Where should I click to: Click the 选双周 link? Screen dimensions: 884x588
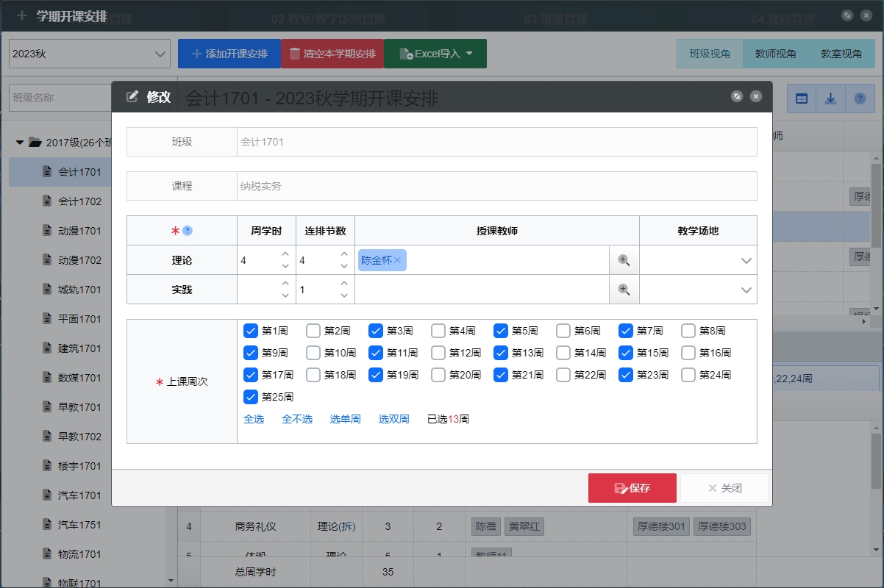393,419
